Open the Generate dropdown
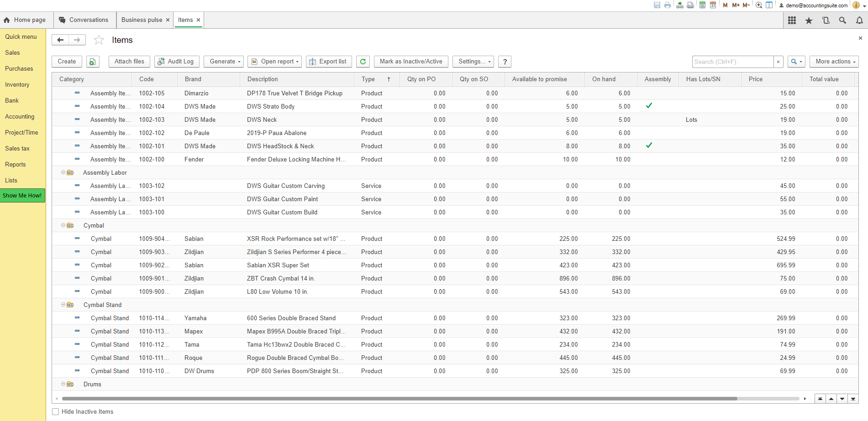Viewport: 868px width, 421px height. pos(225,62)
